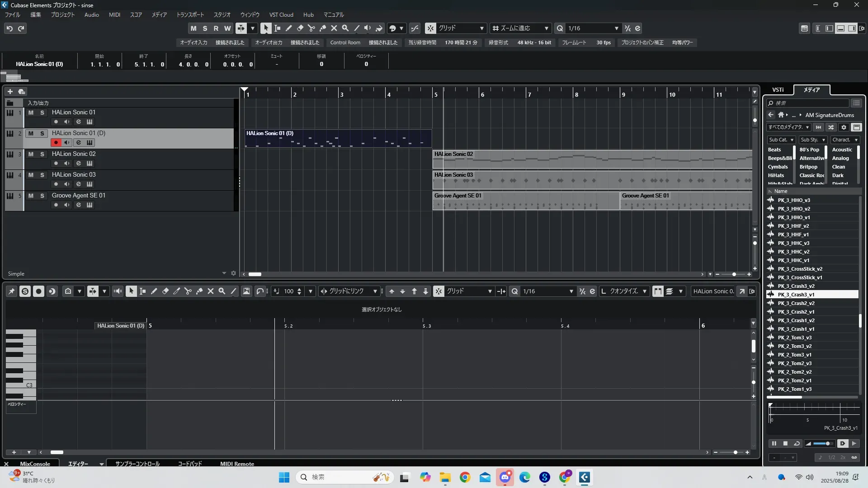
Task: Select the Glue tool in main toolbar
Action: point(322,28)
